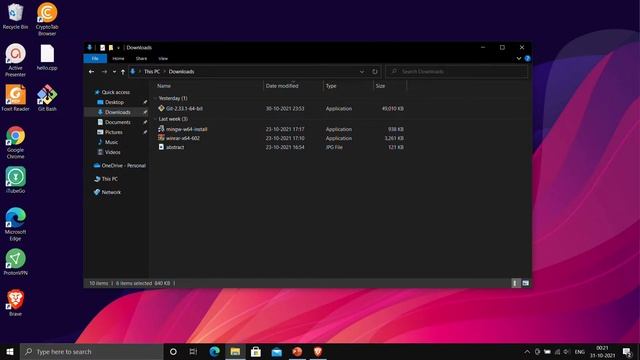Click taskbar Type here to search box
This screenshot has height=360, width=640.
tap(92, 351)
